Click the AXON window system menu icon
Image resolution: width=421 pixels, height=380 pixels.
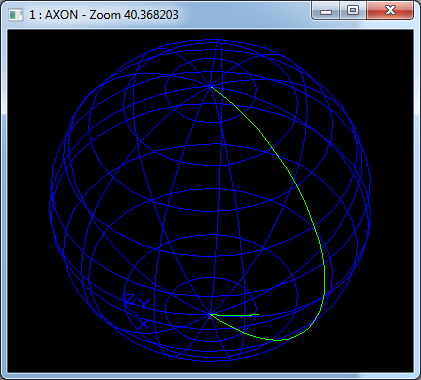(15, 15)
